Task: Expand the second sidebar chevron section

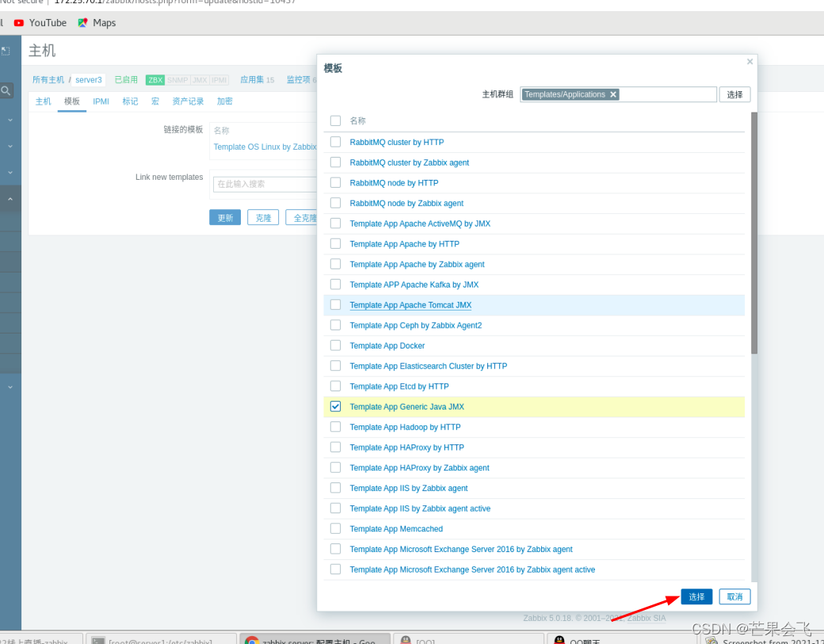Action: tap(10, 147)
